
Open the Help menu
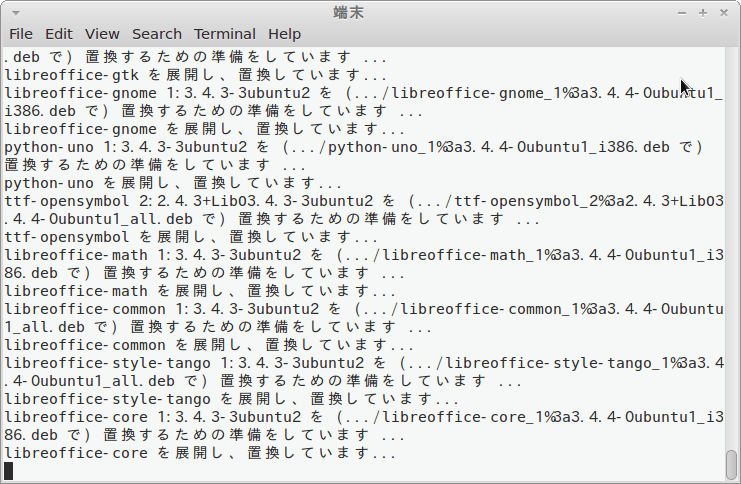(284, 34)
